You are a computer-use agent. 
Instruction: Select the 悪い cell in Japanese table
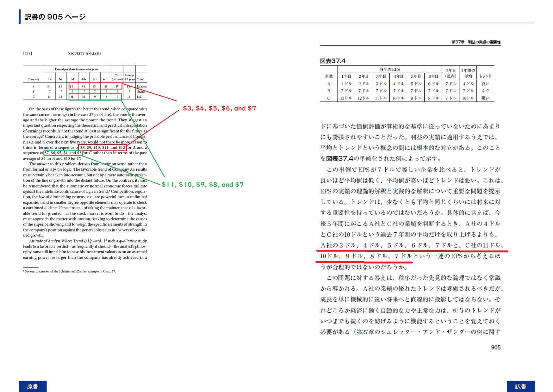pyautogui.click(x=485, y=98)
